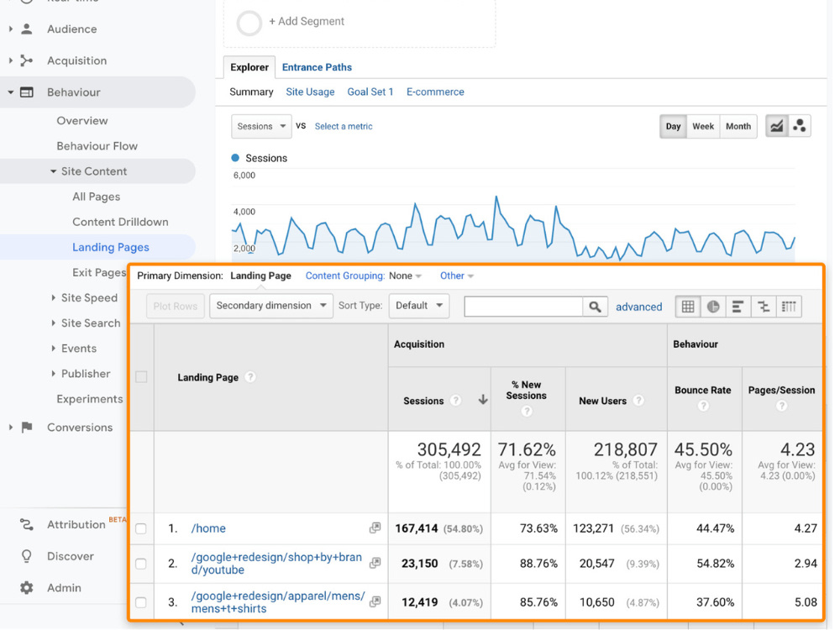Expand the Audience section
Image resolution: width=840 pixels, height=630 pixels.
[x=11, y=29]
